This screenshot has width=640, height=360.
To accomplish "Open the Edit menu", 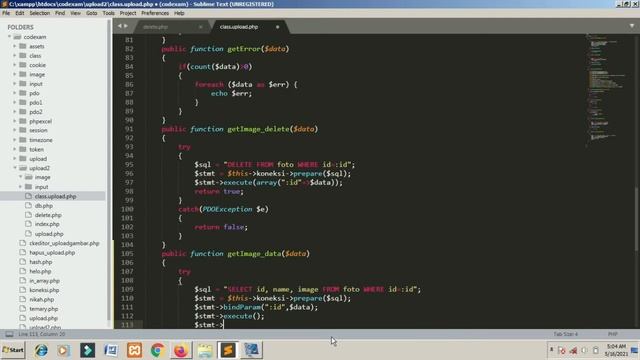I will coord(20,13).
